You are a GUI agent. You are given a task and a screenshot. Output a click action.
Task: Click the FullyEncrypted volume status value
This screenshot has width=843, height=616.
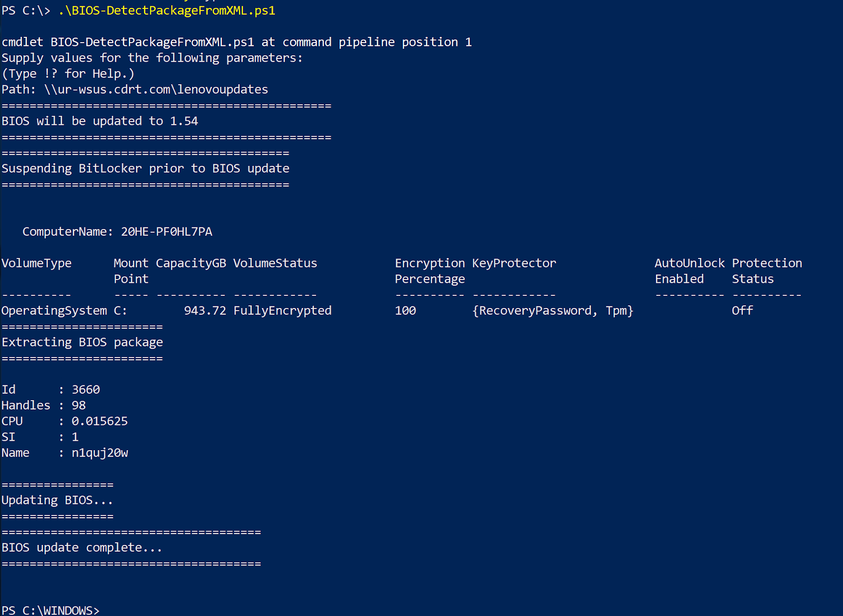(x=282, y=311)
